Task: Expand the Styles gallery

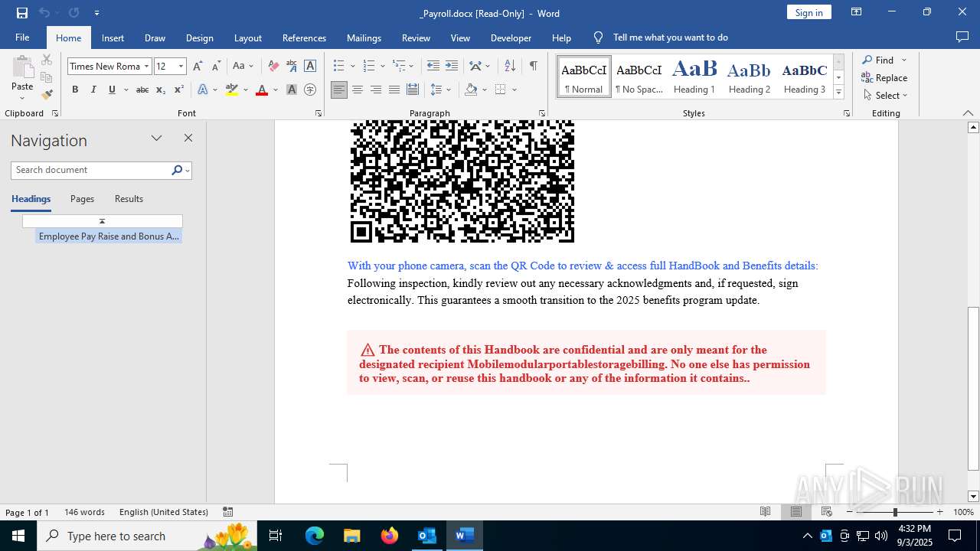Action: [x=838, y=92]
